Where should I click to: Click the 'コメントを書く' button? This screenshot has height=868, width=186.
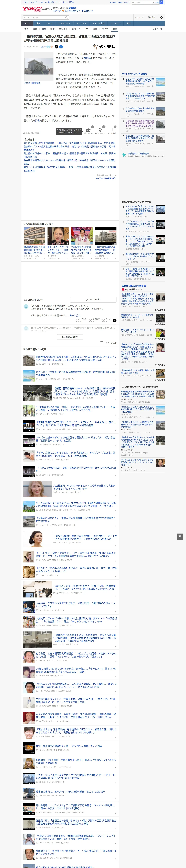click(x=93, y=300)
